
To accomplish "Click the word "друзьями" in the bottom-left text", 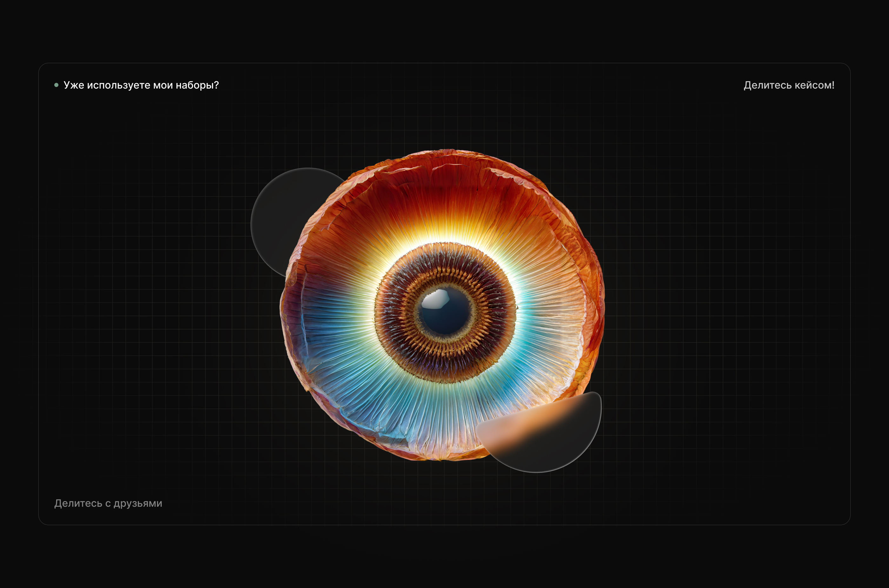I will coord(137,503).
